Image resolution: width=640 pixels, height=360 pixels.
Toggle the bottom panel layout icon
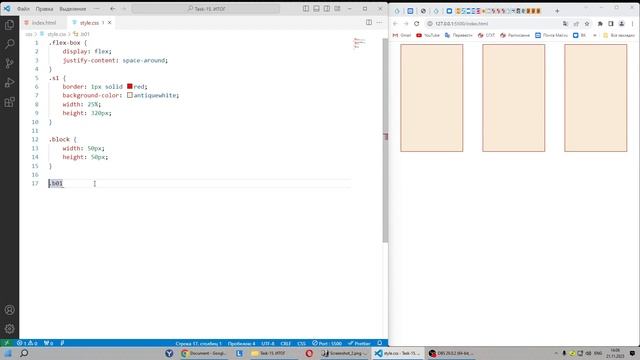[316, 9]
